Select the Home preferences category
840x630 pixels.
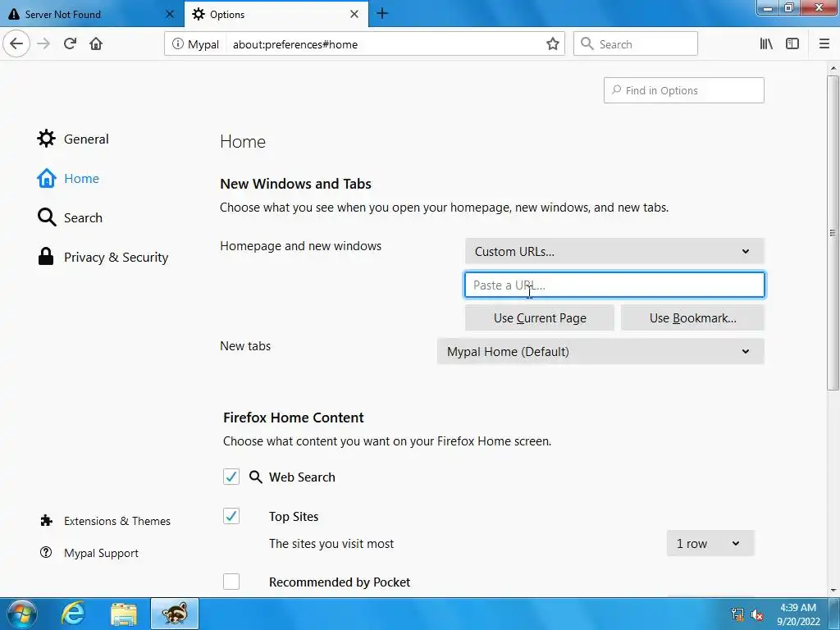point(68,178)
